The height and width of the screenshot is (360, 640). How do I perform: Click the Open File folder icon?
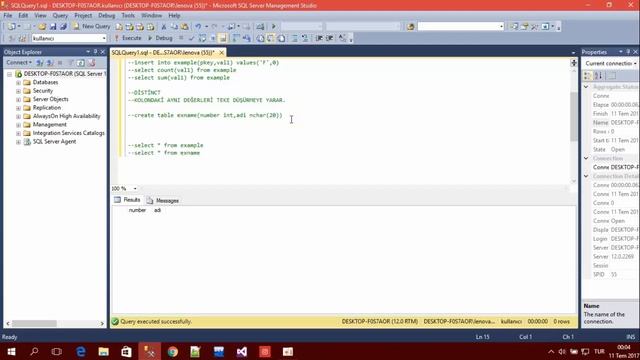(42, 27)
